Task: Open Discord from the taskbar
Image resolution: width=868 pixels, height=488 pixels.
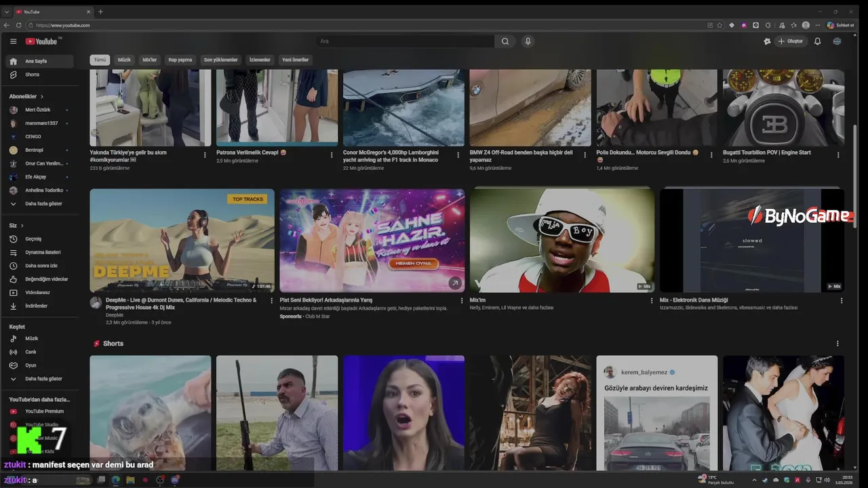Action: pos(175,480)
